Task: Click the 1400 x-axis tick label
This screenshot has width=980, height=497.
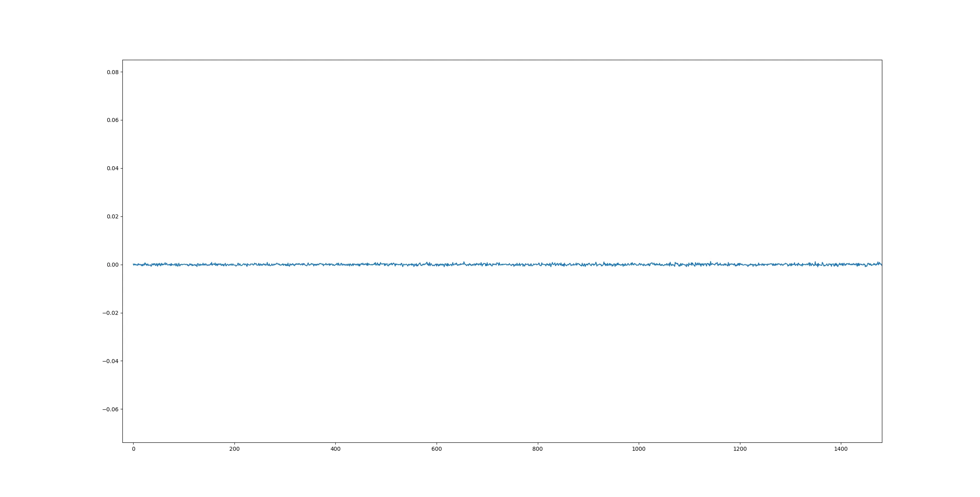Action: point(841,449)
